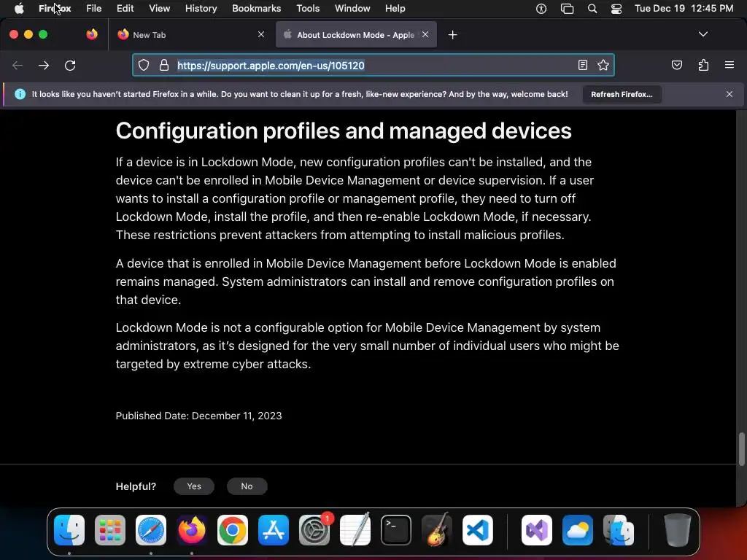Open the View menu

tap(159, 9)
